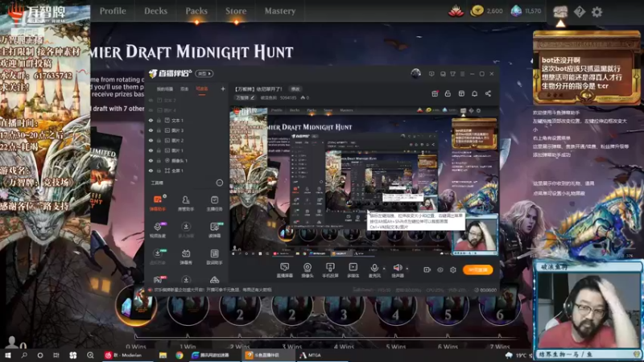
Task: Toggle visibility of the 图片 3 source
Action: pos(151,130)
